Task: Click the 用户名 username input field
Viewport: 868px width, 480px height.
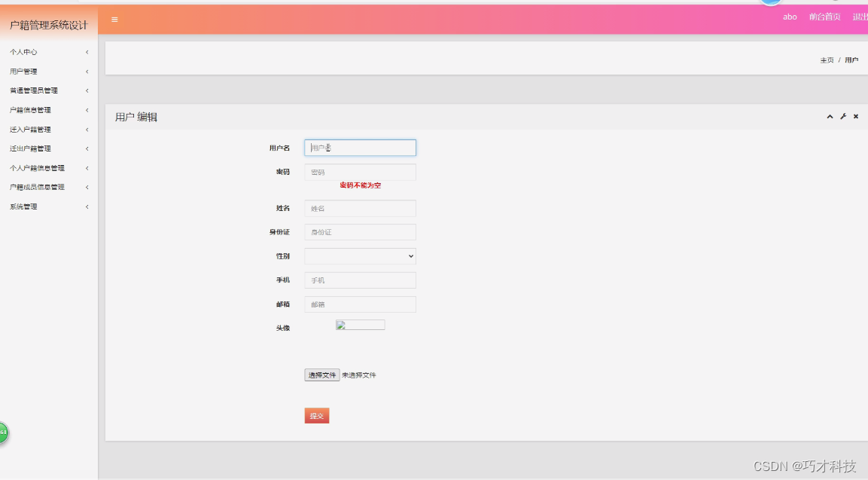Action: pyautogui.click(x=360, y=148)
